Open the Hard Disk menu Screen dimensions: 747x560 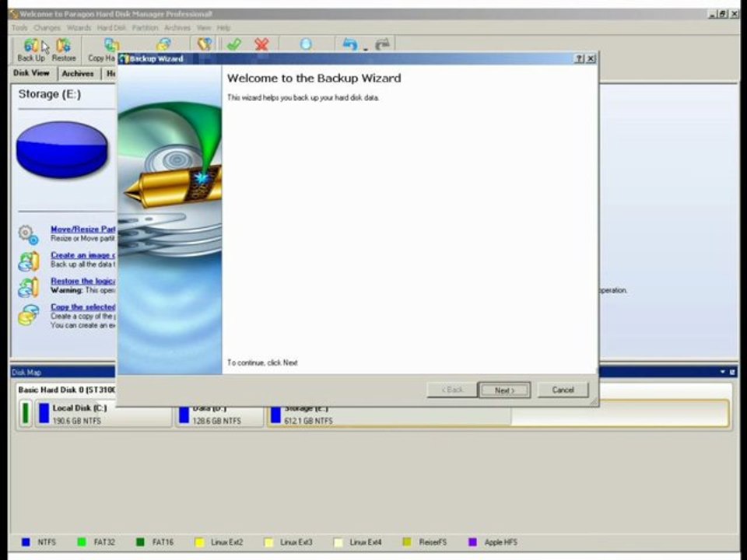111,28
